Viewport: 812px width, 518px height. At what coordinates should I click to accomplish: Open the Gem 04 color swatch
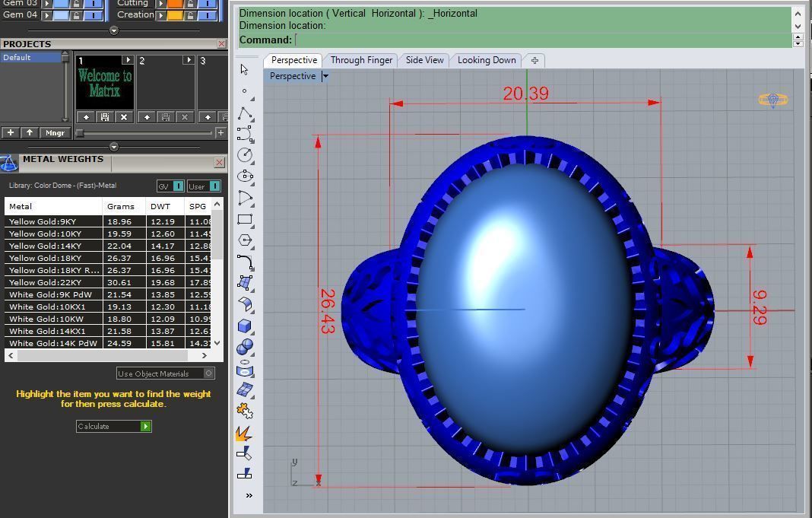click(61, 15)
